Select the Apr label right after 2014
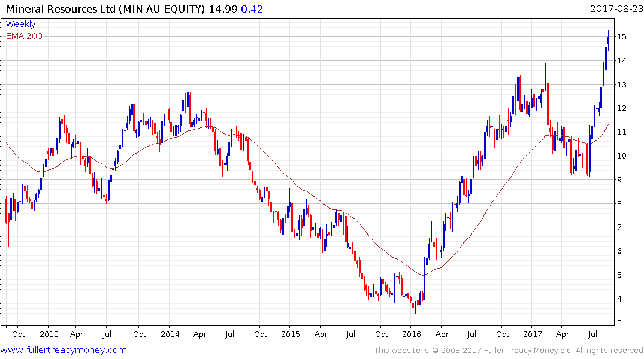This screenshot has width=644, height=359. pos(200,334)
